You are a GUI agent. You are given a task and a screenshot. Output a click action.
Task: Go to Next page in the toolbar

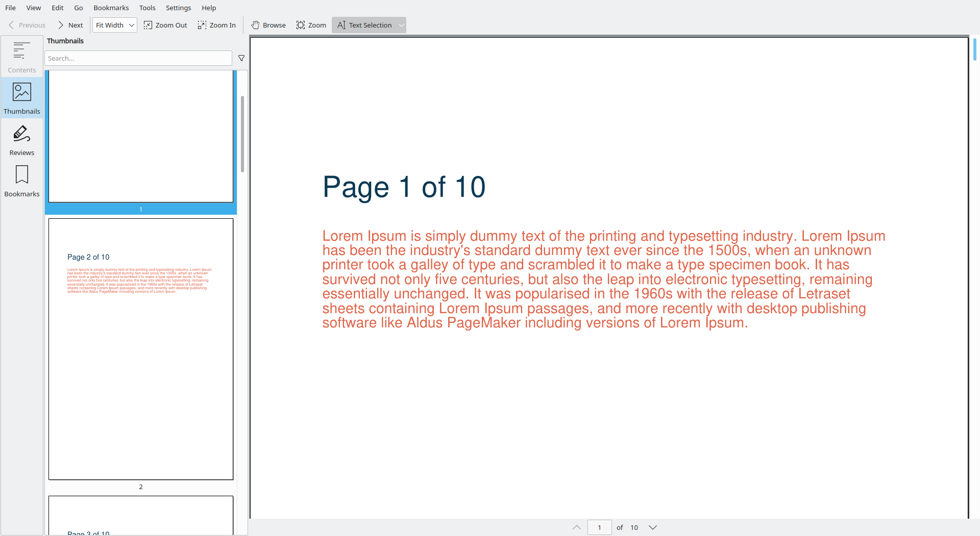click(70, 25)
